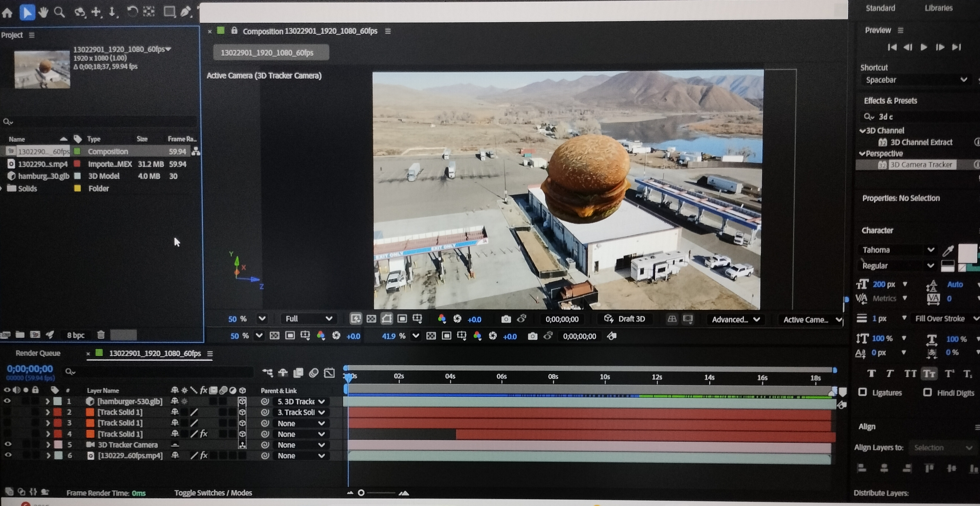Open the Libraries workspace tab
This screenshot has height=506, width=980.
pyautogui.click(x=938, y=8)
